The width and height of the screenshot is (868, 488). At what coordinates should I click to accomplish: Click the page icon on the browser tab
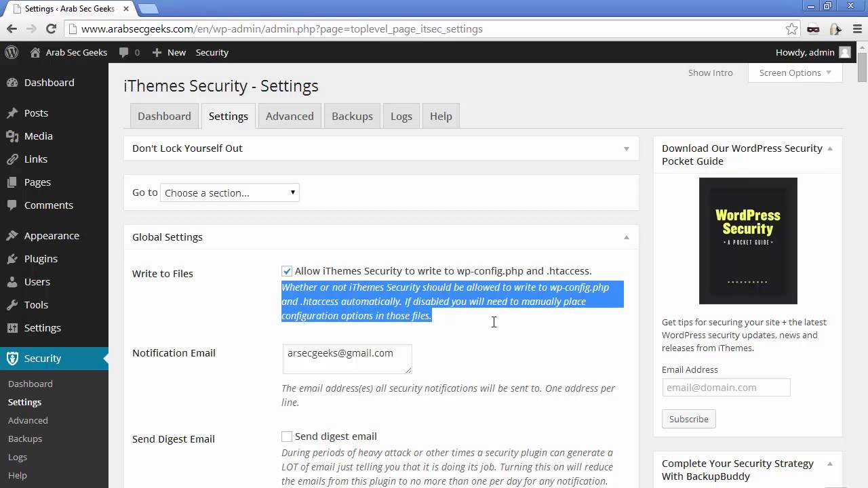pos(15,8)
